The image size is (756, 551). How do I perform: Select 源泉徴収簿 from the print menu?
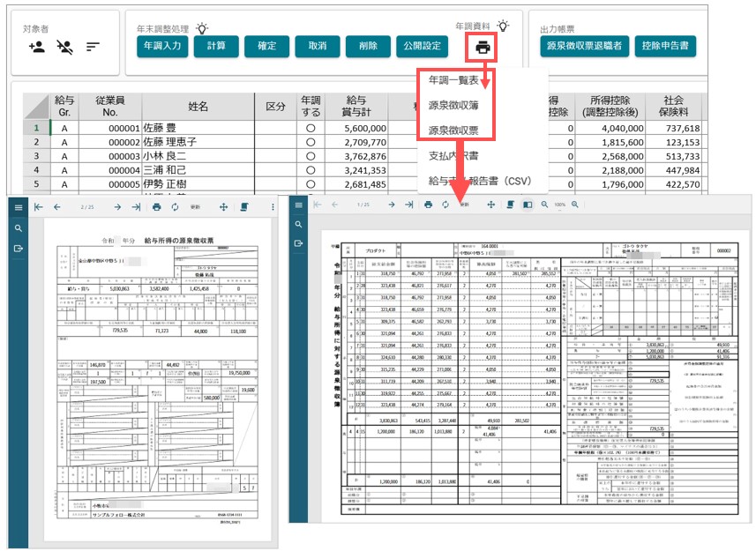(453, 105)
